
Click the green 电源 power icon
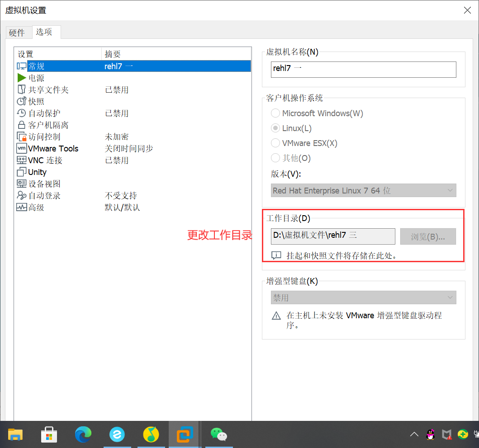tap(21, 78)
